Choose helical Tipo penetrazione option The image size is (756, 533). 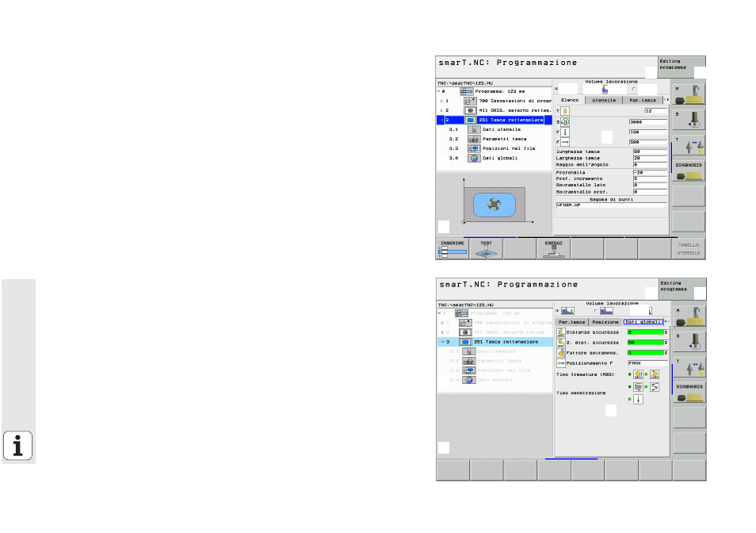[x=638, y=387]
